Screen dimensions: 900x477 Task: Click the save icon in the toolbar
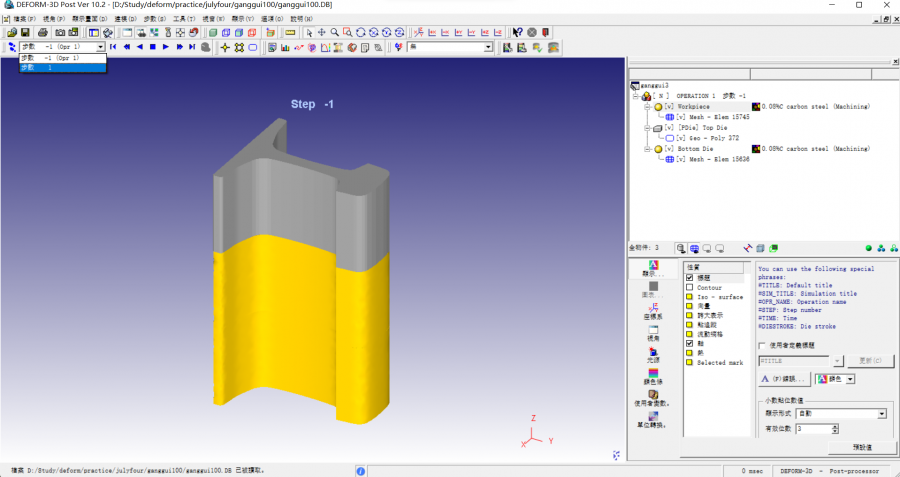(25, 33)
